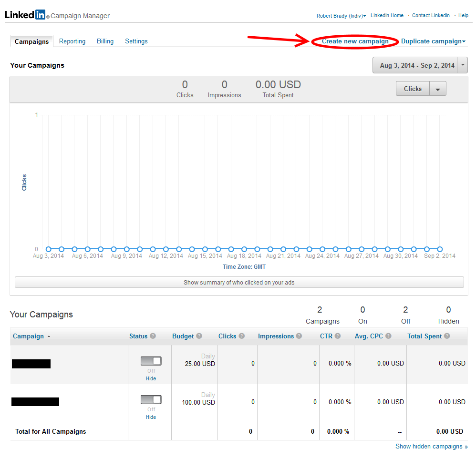Switch to the Campaigns tab
The image size is (476, 458).
(x=31, y=41)
